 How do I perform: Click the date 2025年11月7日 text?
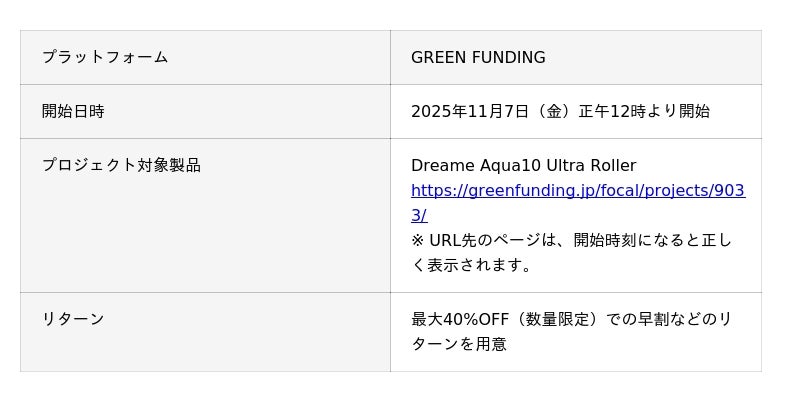(x=469, y=111)
